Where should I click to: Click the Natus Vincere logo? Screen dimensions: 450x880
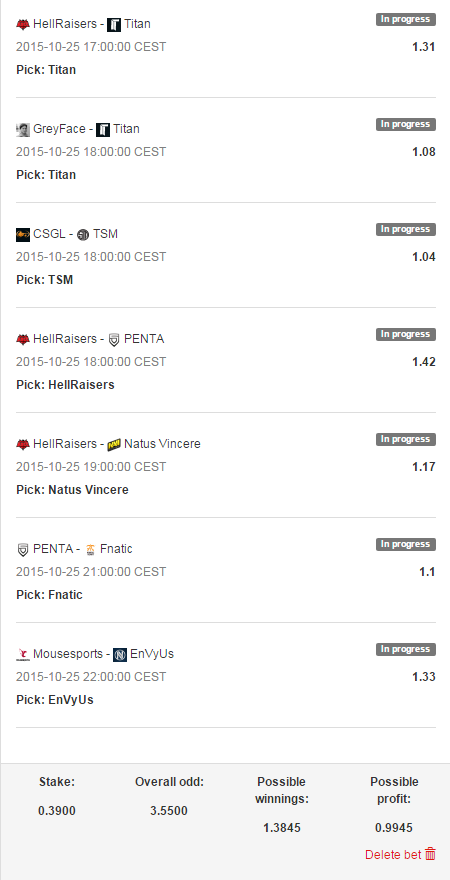click(x=114, y=444)
